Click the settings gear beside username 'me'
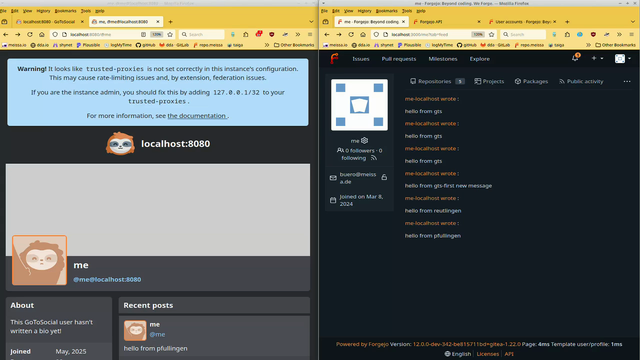Screen dimensions: 640x360 point(364,140)
